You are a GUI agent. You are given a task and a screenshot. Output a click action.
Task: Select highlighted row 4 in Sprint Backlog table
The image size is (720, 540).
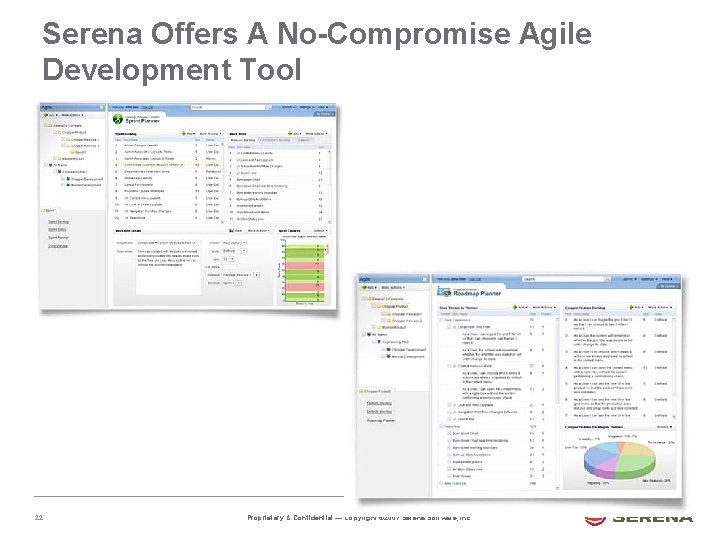(167, 165)
